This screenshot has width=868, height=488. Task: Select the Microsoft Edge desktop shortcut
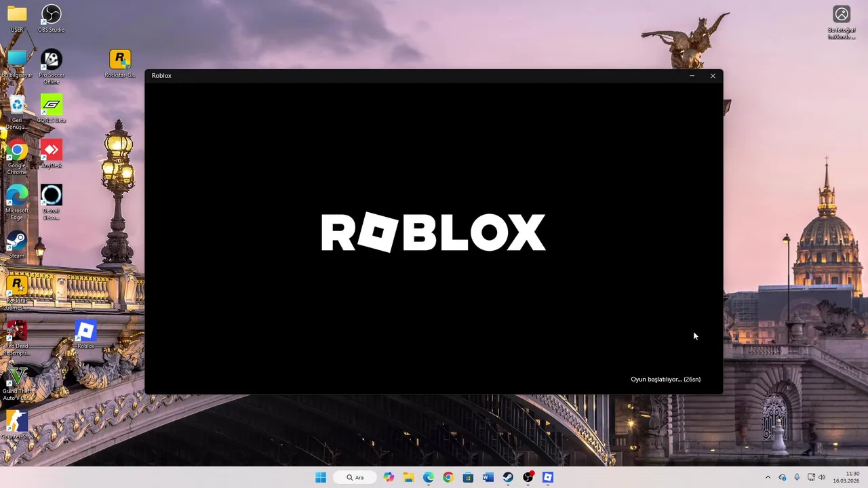(17, 203)
